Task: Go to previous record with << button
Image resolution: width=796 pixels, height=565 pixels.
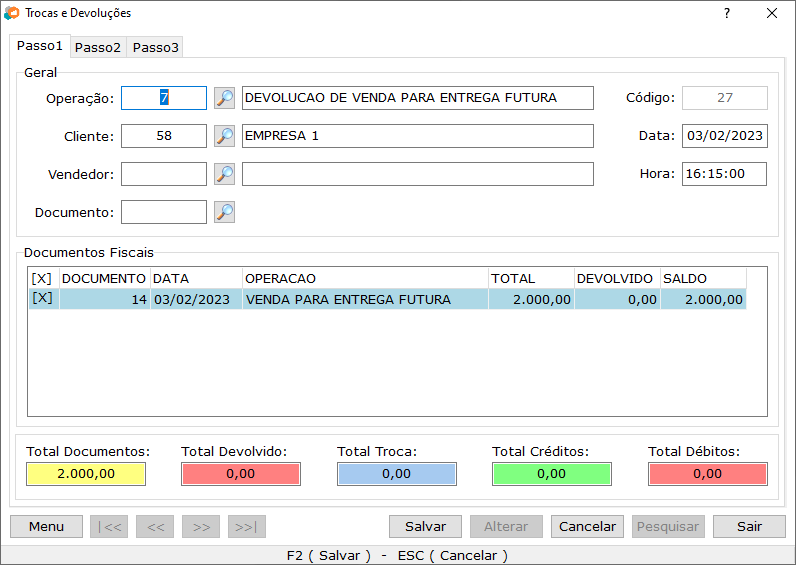Action: click(x=155, y=526)
